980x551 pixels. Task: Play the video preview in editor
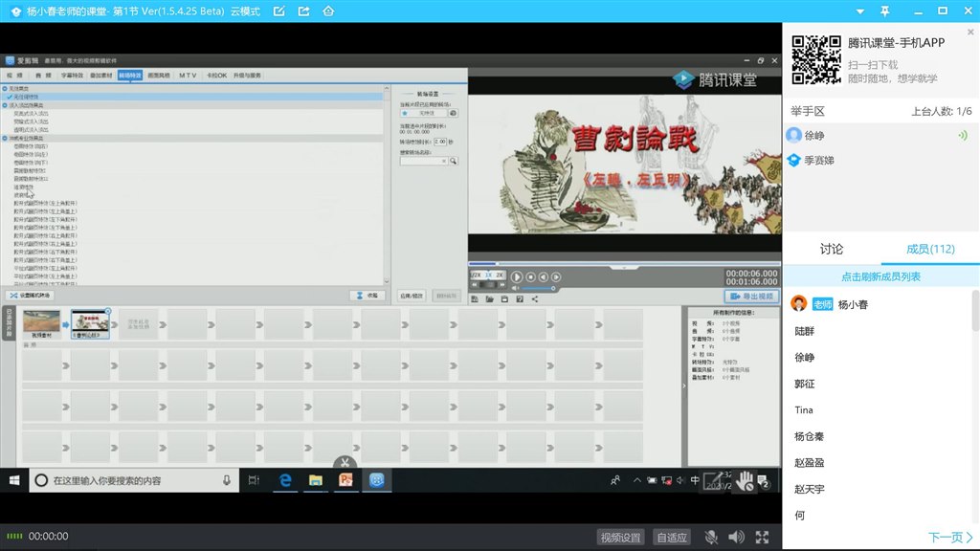[516, 276]
